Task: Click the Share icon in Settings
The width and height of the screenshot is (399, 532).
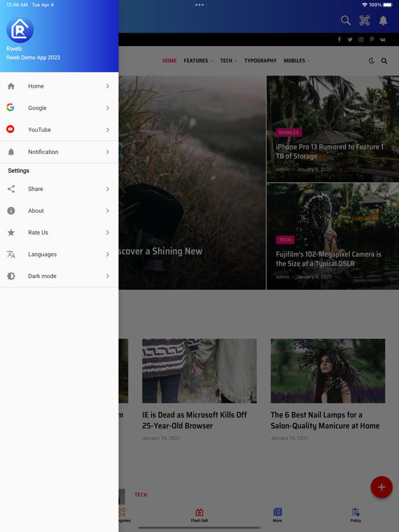Action: pos(11,189)
